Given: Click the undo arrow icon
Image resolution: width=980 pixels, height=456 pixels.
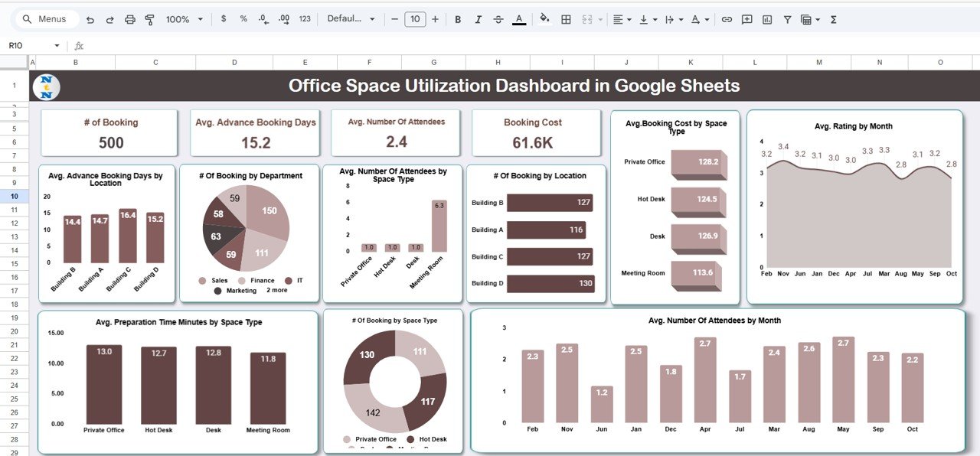Looking at the screenshot, I should click(x=90, y=19).
